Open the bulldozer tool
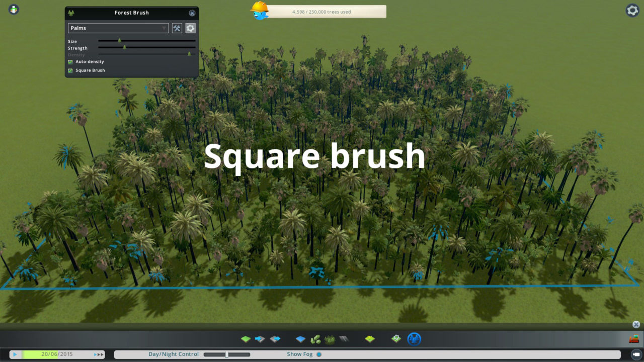 (633, 339)
